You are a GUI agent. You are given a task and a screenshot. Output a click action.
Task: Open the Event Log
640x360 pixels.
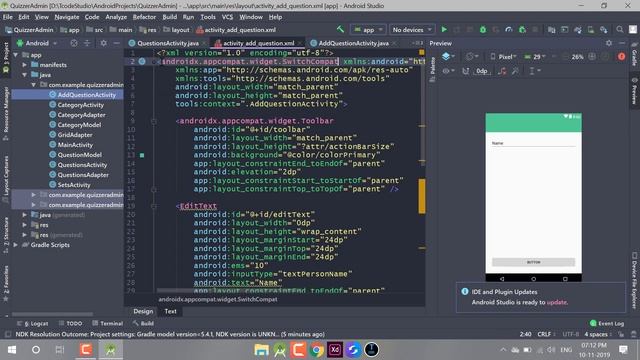[x=607, y=323]
